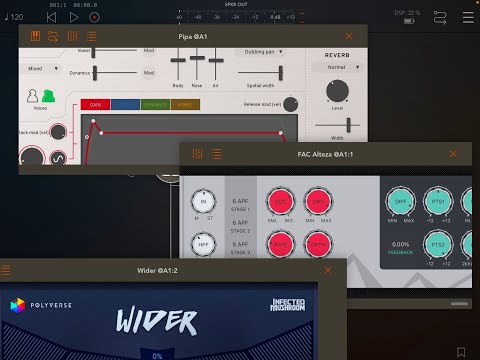Open parameter sliders icon in Pipa window

pyautogui.click(x=73, y=36)
